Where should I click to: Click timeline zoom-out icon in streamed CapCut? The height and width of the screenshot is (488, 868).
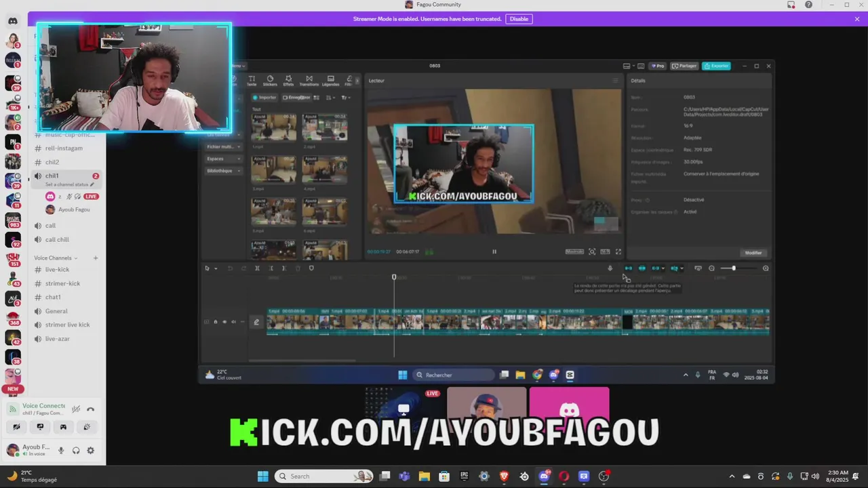point(711,268)
